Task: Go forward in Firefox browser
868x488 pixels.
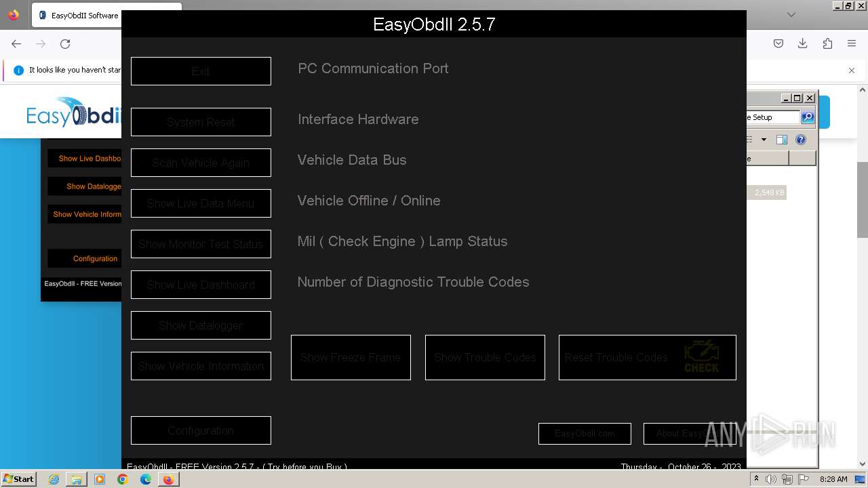Action: 41,43
